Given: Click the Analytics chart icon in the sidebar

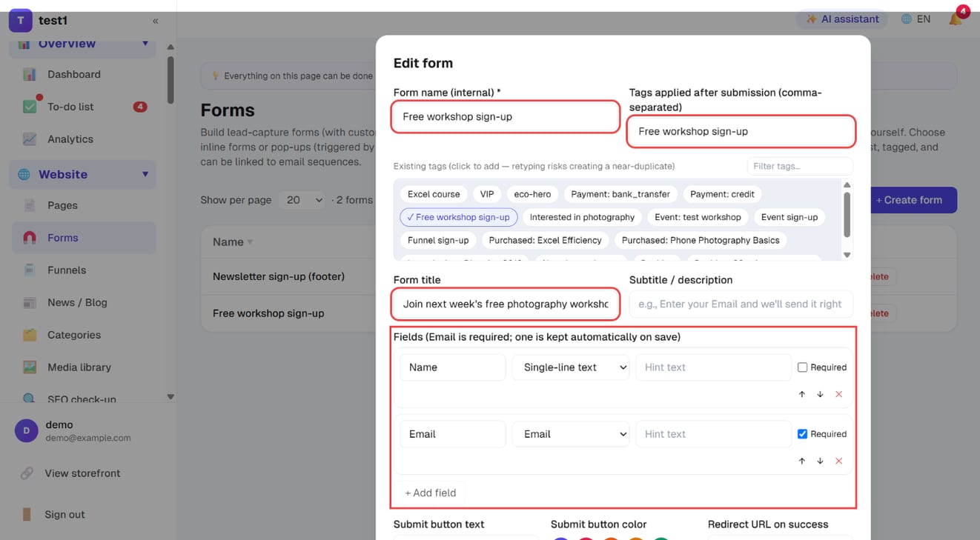Looking at the screenshot, I should [x=30, y=139].
